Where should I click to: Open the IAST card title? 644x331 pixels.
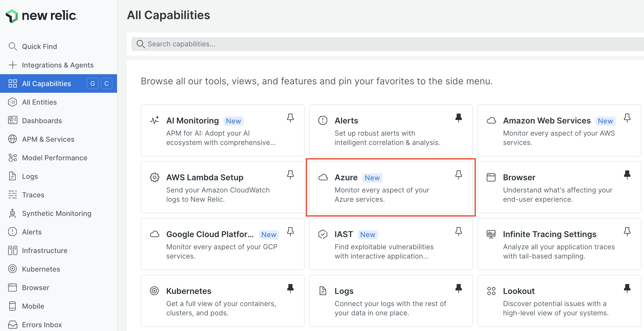click(x=344, y=234)
